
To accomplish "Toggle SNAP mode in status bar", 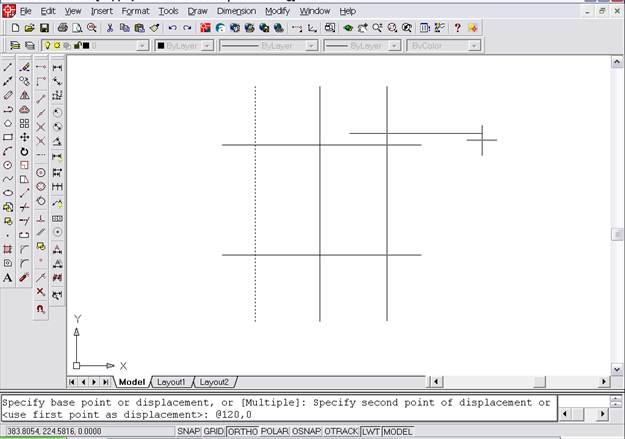I will pos(189,431).
